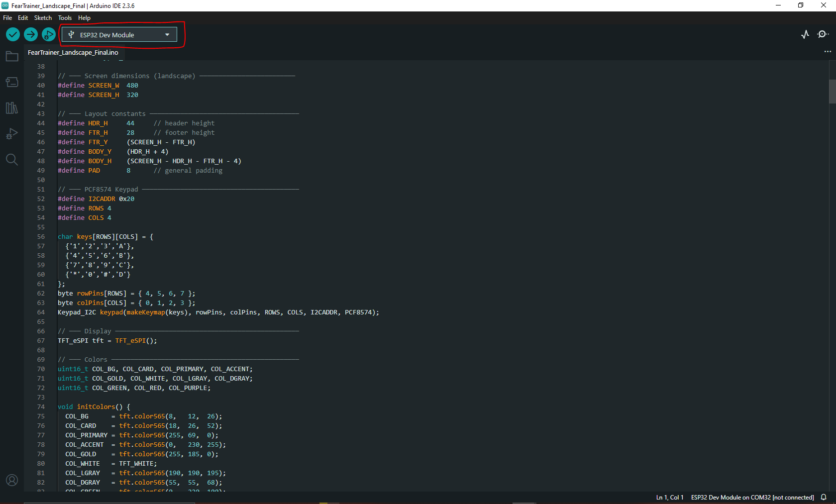Image resolution: width=836 pixels, height=504 pixels.
Task: Click the 'PCF8574 Keypad' section comment
Action: click(x=111, y=190)
